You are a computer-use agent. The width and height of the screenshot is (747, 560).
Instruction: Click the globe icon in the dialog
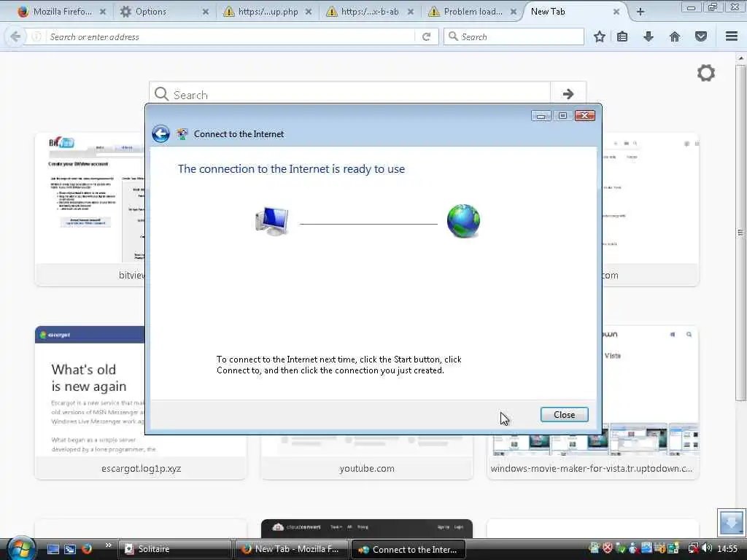tap(463, 221)
